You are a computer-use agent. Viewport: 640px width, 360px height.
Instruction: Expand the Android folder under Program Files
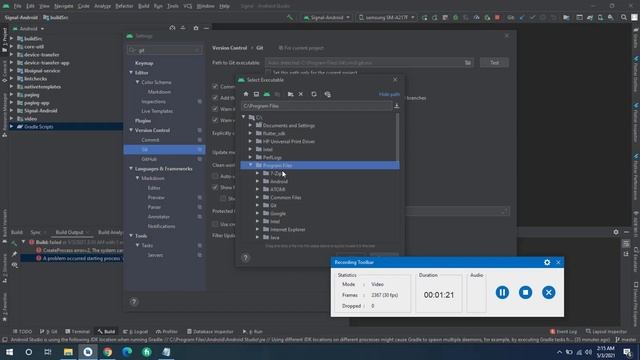coord(258,181)
